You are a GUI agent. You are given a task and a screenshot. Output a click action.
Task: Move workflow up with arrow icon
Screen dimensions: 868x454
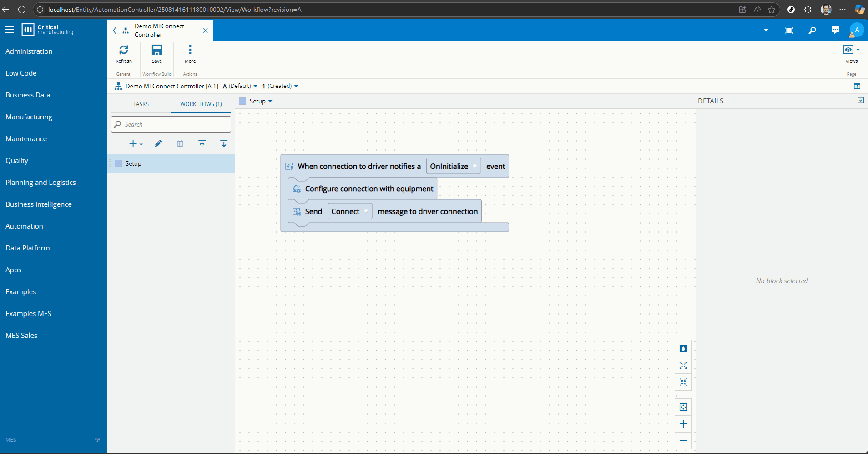(202, 143)
